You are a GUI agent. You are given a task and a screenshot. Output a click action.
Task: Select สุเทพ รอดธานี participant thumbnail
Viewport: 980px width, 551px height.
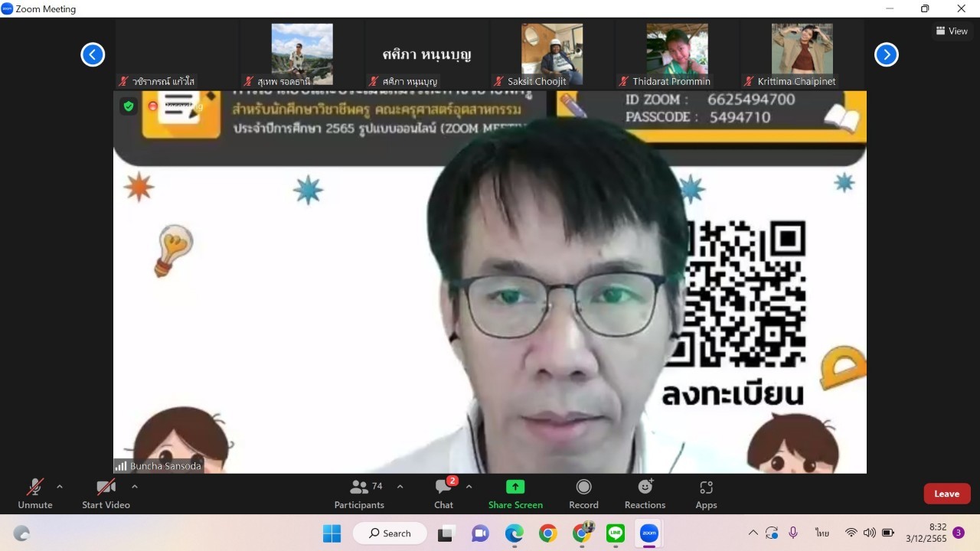tap(302, 54)
